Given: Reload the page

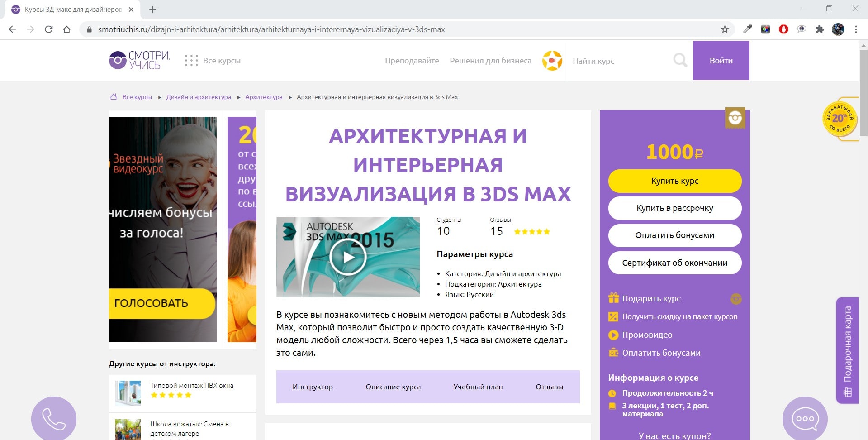Looking at the screenshot, I should (48, 29).
